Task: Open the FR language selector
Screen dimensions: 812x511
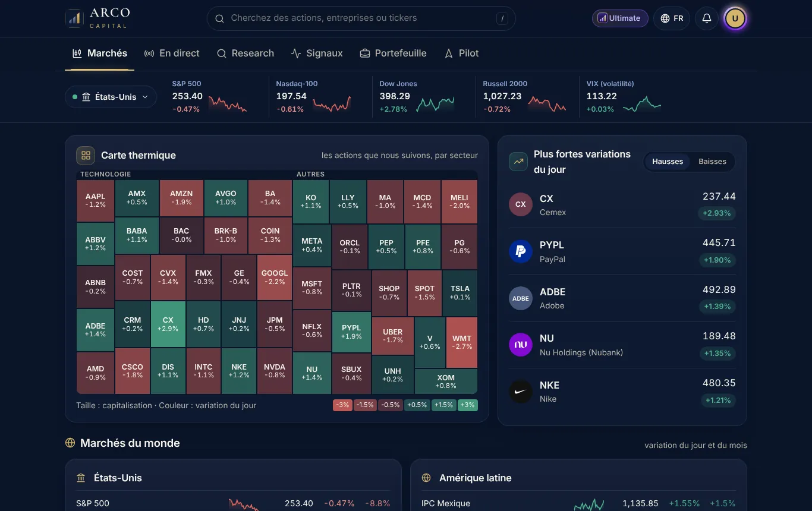Action: pyautogui.click(x=672, y=18)
